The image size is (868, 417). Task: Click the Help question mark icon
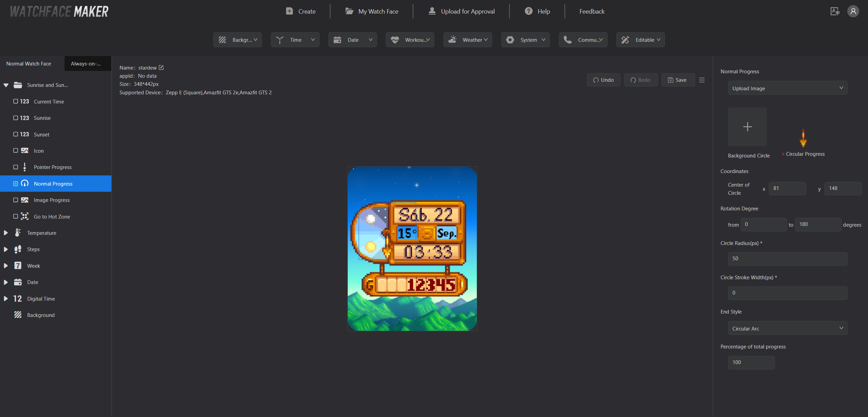point(528,11)
